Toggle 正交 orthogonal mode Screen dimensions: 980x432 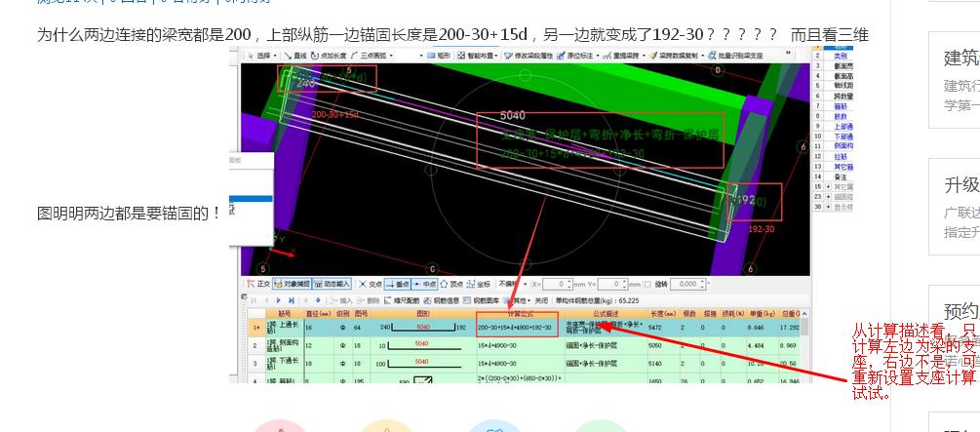[x=258, y=284]
